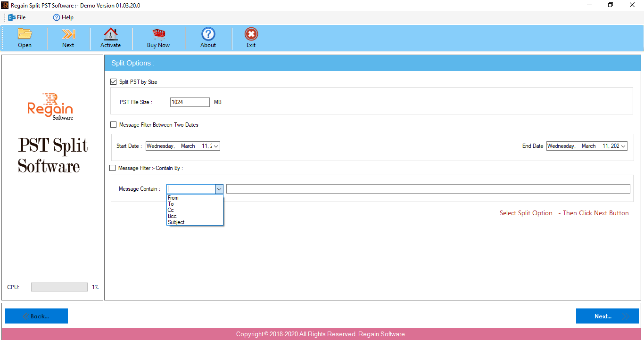This screenshot has height=340, width=644.
Task: Open the About question mark icon
Action: pyautogui.click(x=208, y=34)
